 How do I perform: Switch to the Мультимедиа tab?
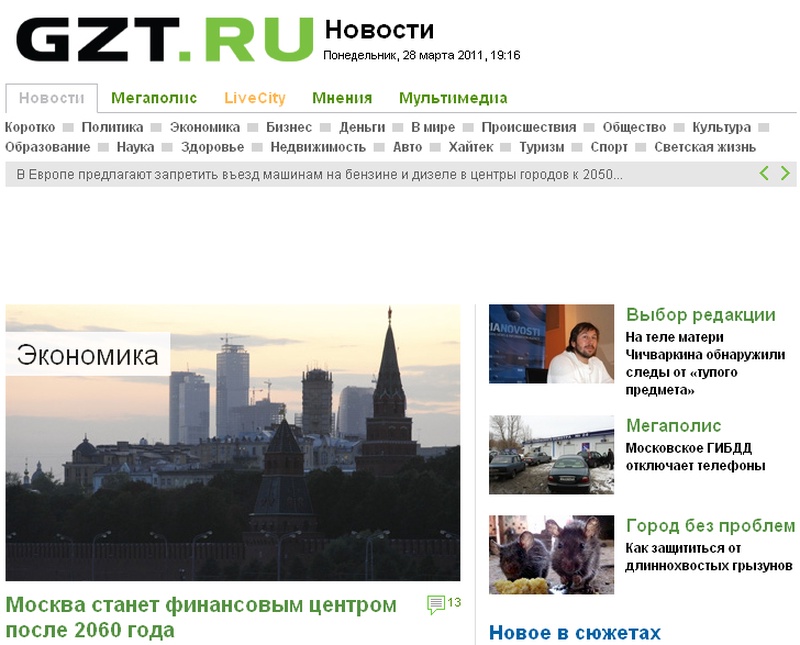click(453, 97)
